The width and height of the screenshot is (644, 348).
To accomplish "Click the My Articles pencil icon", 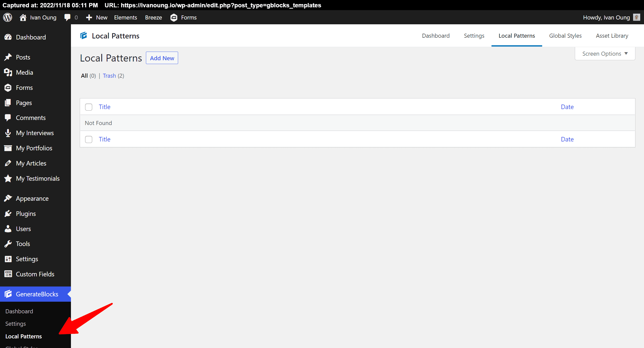I will point(8,163).
